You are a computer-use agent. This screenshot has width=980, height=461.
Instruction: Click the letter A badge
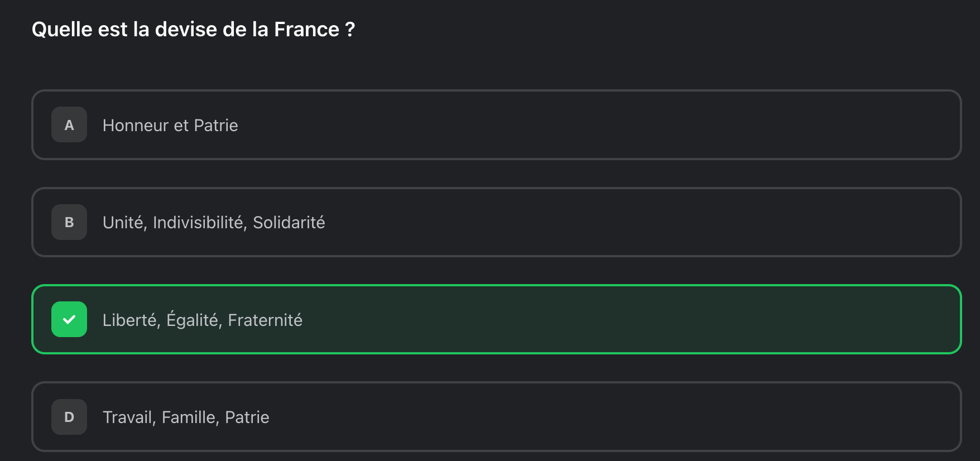tap(69, 124)
